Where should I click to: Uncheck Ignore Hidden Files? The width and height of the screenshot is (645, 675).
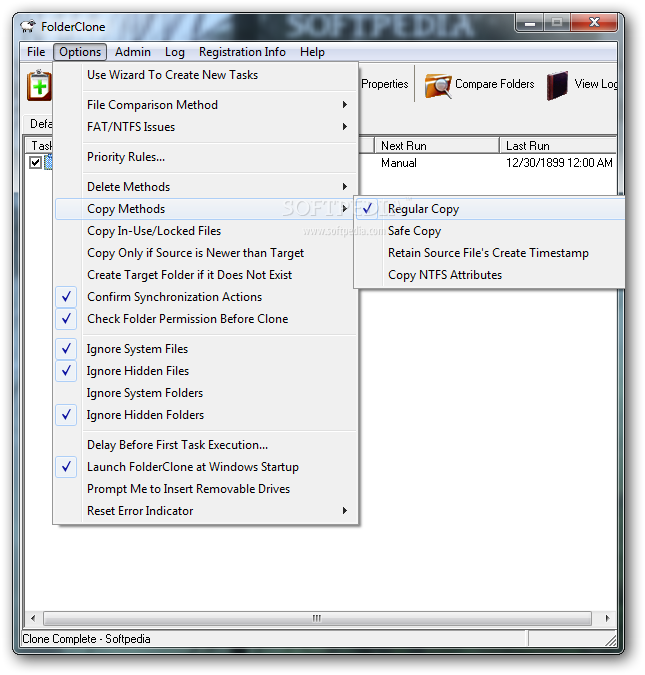pyautogui.click(x=207, y=371)
